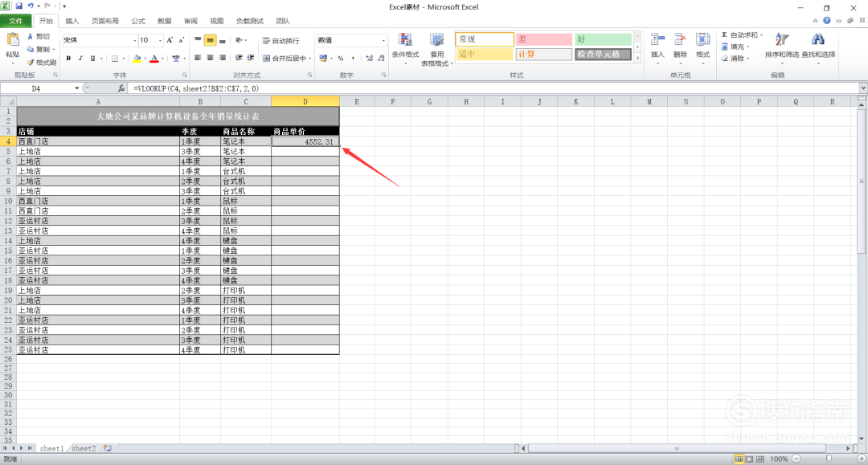The width and height of the screenshot is (868, 465).
Task: Switch to the Formulas (公式) tab
Action: point(138,21)
